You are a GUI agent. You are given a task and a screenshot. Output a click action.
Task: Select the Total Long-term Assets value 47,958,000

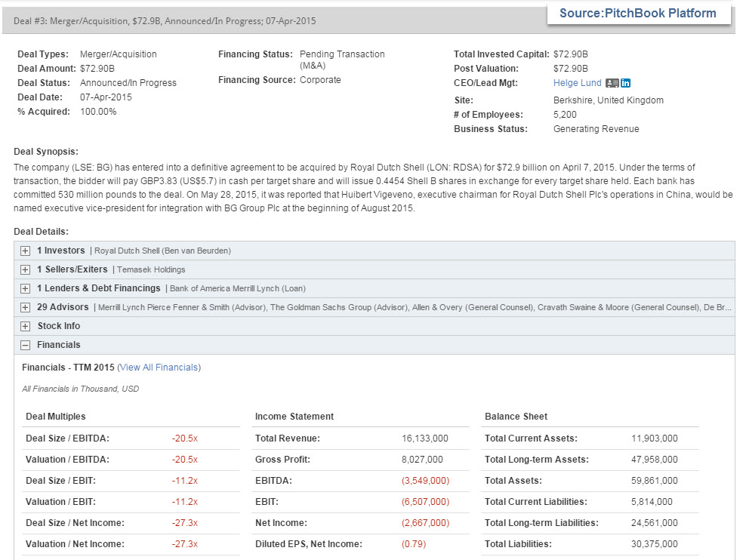coord(654,460)
